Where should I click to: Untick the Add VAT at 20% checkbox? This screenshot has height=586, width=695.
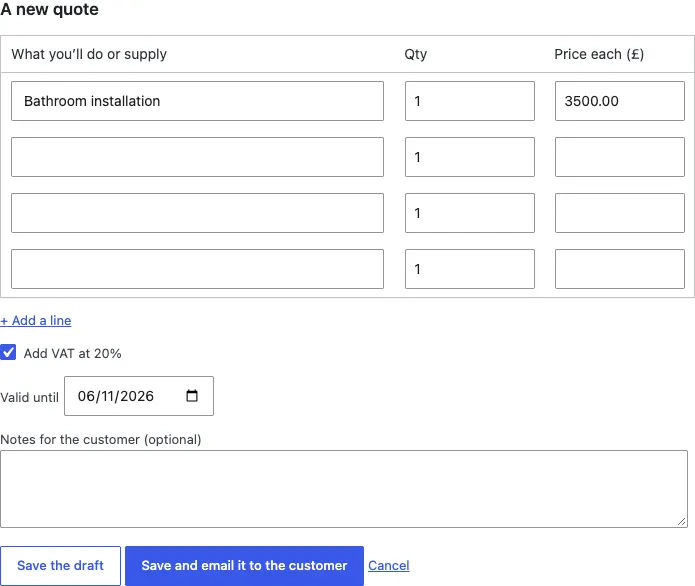tap(8, 352)
